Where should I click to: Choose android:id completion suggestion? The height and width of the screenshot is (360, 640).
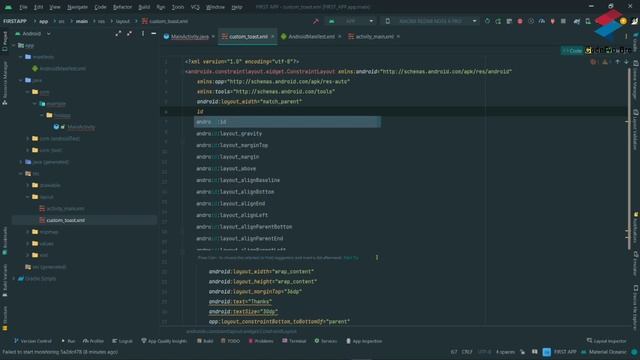pos(287,122)
